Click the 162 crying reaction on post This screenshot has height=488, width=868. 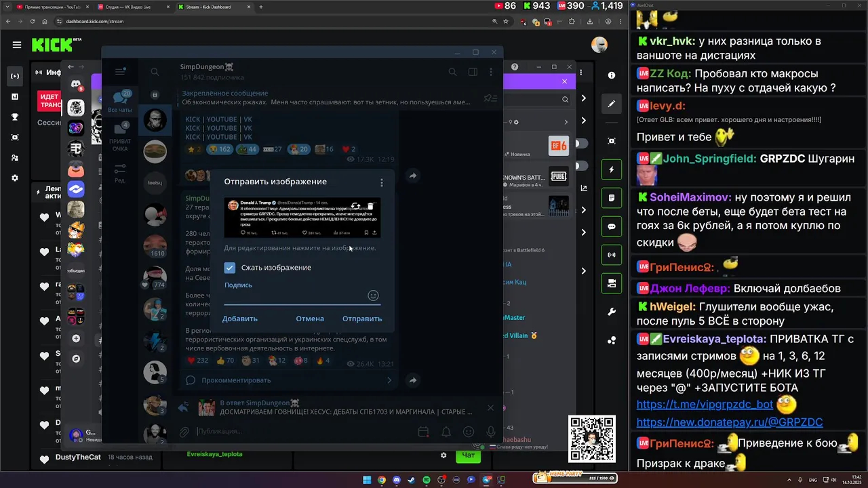(x=220, y=149)
